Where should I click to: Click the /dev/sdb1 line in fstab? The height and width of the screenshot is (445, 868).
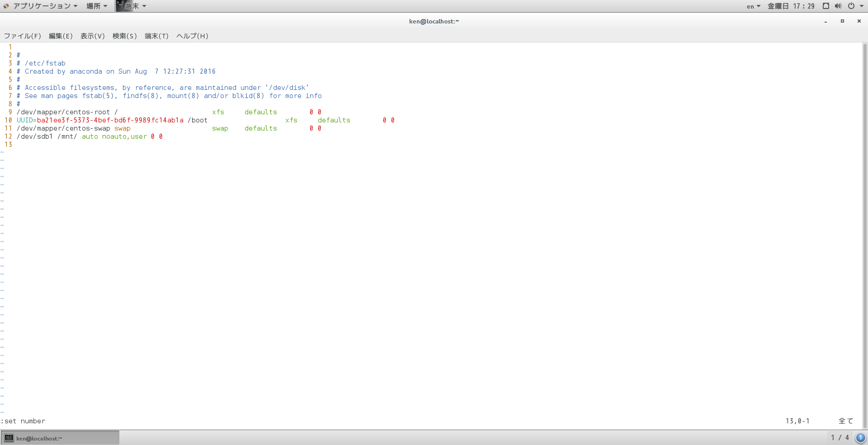point(90,136)
